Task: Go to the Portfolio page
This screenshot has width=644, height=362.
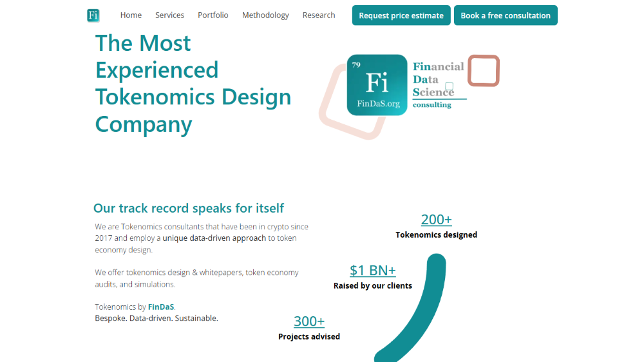Action: pyautogui.click(x=213, y=15)
